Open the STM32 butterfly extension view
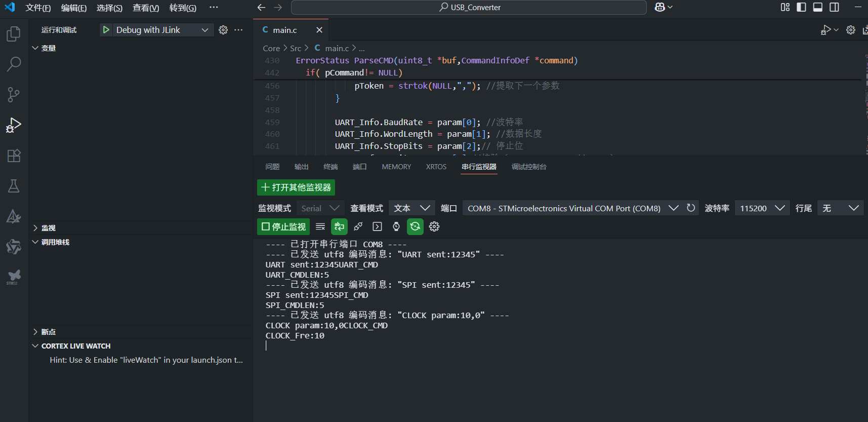 tap(14, 276)
